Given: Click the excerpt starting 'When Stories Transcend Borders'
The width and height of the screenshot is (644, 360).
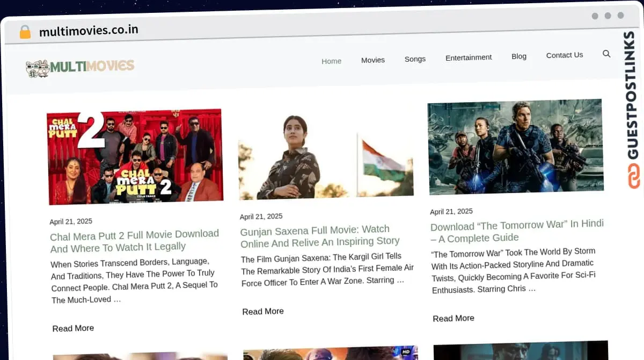Looking at the screenshot, I should point(134,280).
